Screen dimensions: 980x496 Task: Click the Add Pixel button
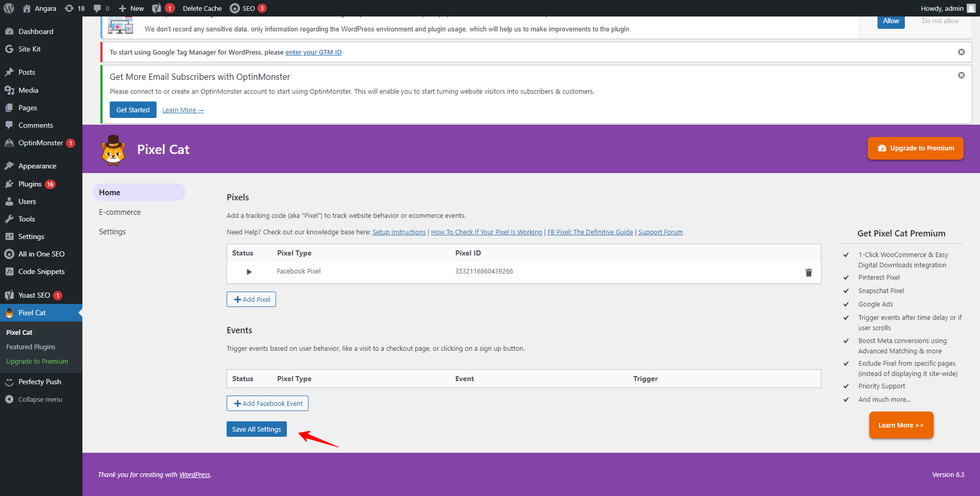[x=251, y=299]
